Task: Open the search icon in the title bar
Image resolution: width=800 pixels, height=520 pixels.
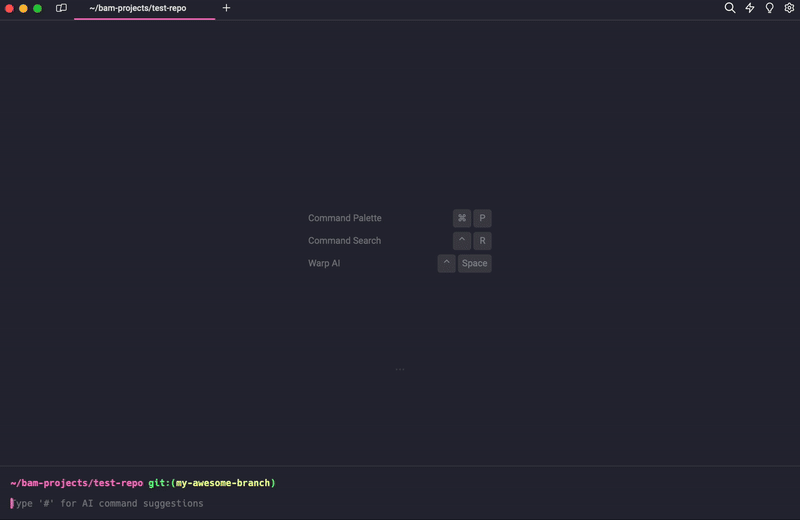Action: (730, 8)
